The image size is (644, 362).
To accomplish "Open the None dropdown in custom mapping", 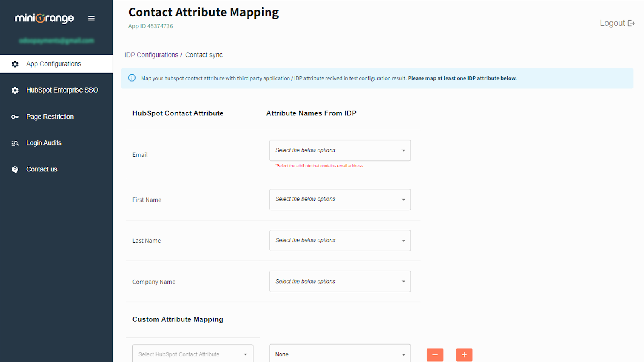I will 339,354.
